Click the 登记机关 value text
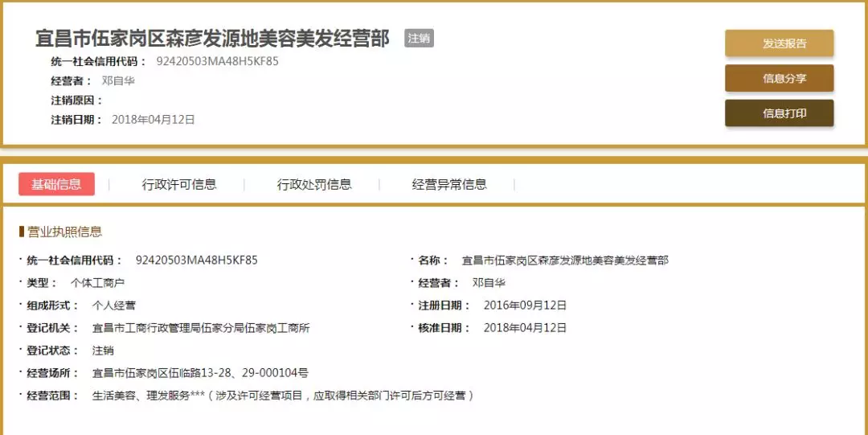 point(201,328)
